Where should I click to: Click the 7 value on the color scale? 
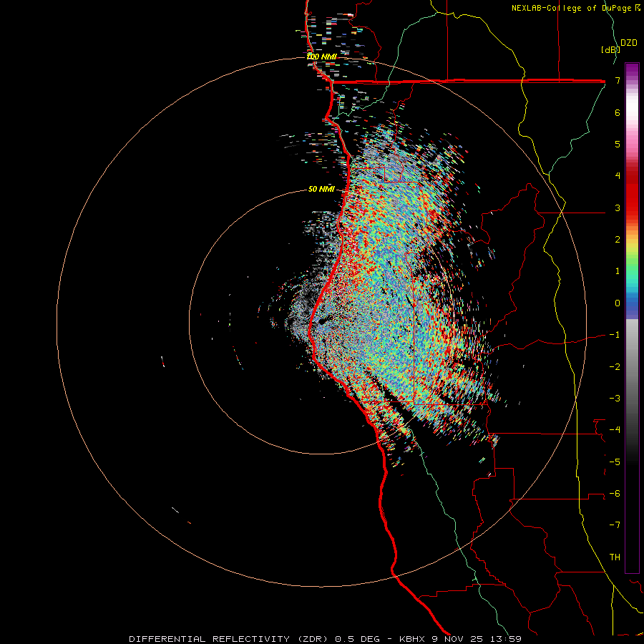point(618,80)
